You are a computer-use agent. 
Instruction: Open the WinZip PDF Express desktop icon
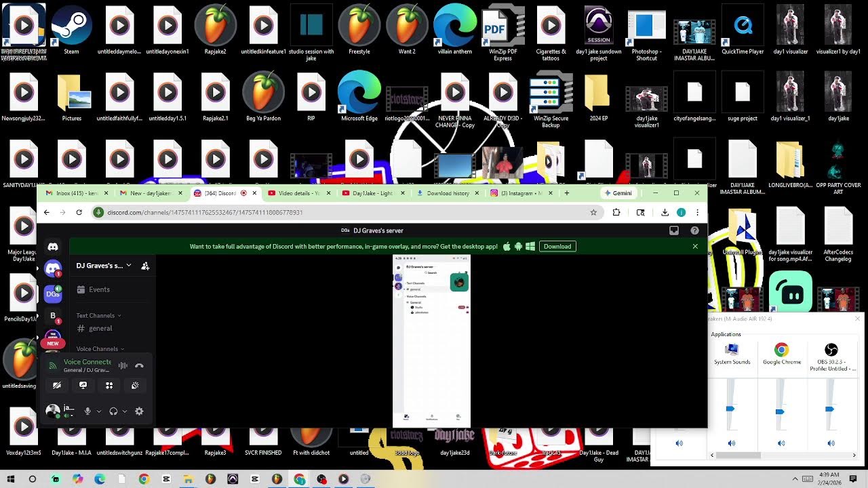pos(502,33)
